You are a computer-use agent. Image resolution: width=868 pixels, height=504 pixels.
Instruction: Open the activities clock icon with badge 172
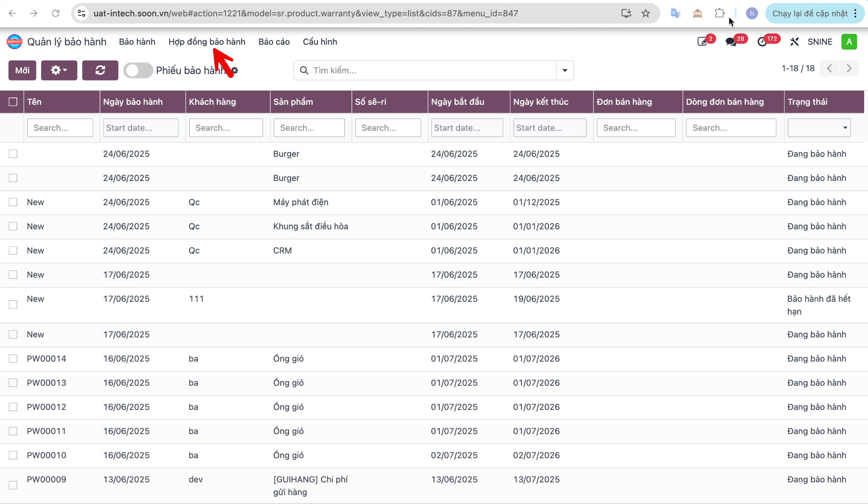point(762,42)
